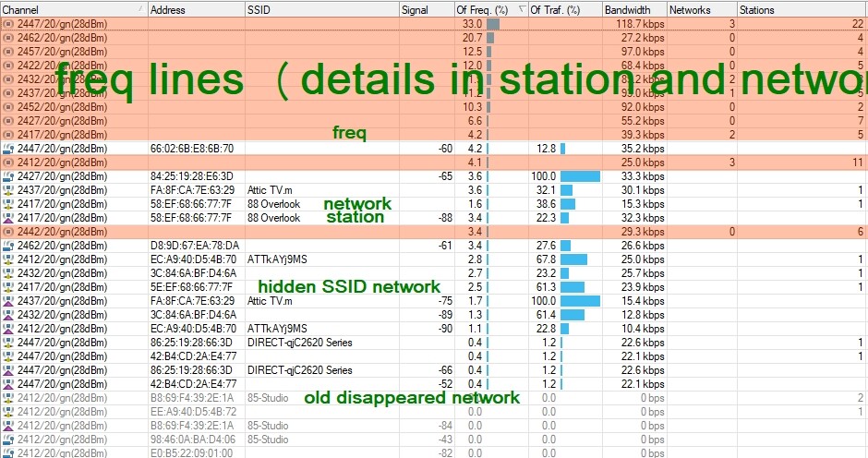Select the address 66:02:6B:E8:6B:70
Viewport: 868px width, 458px height.
[192, 149]
